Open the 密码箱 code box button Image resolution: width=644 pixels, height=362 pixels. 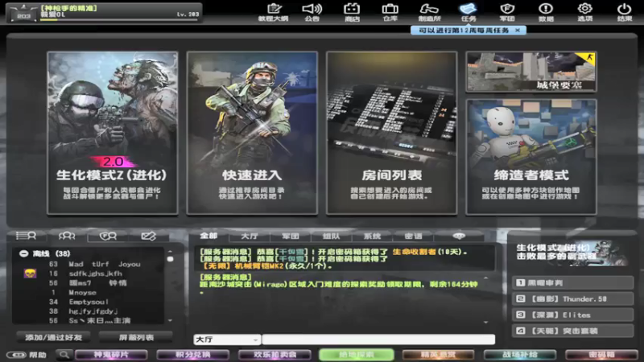tap(601, 355)
